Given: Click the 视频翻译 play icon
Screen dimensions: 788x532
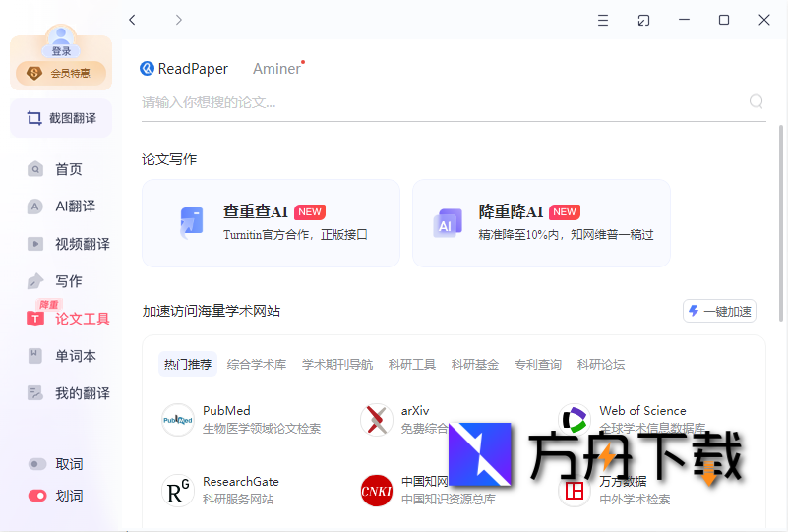Looking at the screenshot, I should (35, 244).
